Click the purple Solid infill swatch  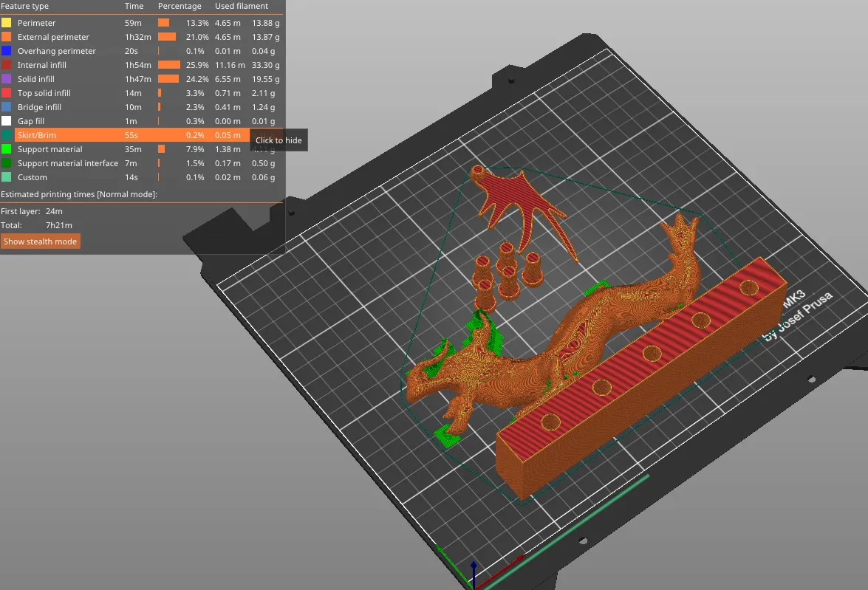click(x=6, y=79)
